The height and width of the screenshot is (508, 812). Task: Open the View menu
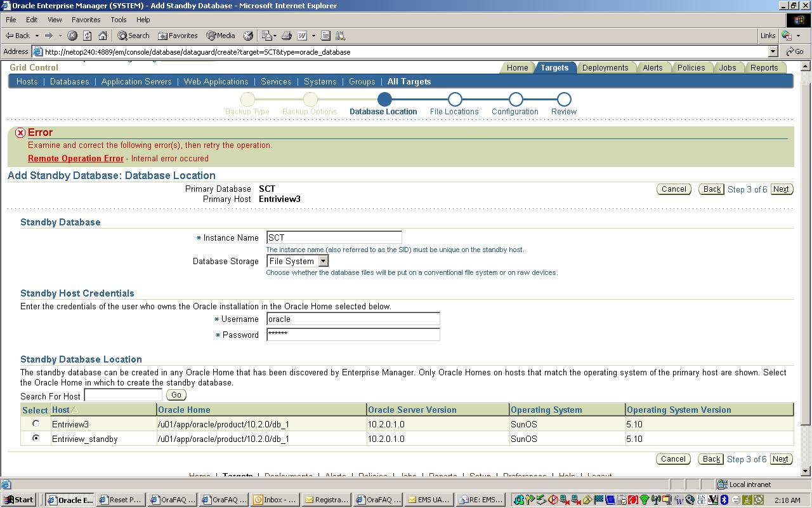55,20
